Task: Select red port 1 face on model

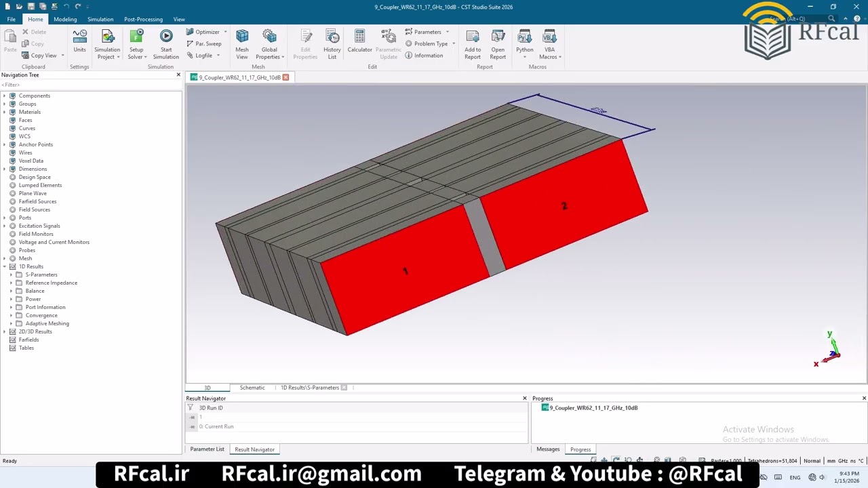Action: [x=406, y=271]
